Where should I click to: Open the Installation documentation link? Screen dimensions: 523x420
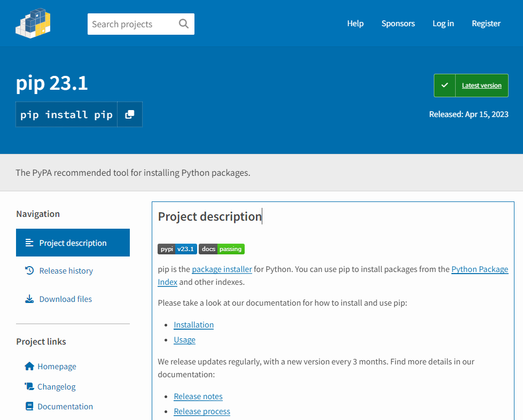[194, 325]
